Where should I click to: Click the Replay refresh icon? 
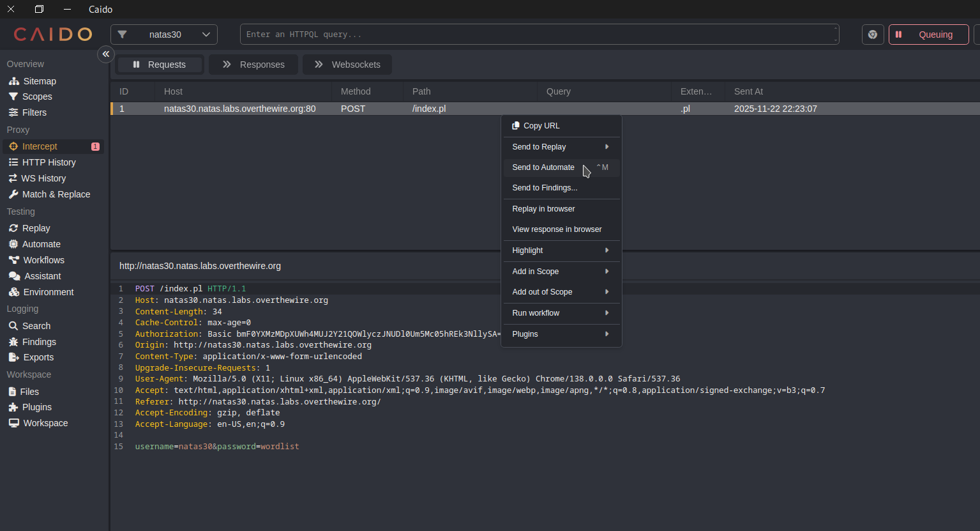tap(13, 228)
